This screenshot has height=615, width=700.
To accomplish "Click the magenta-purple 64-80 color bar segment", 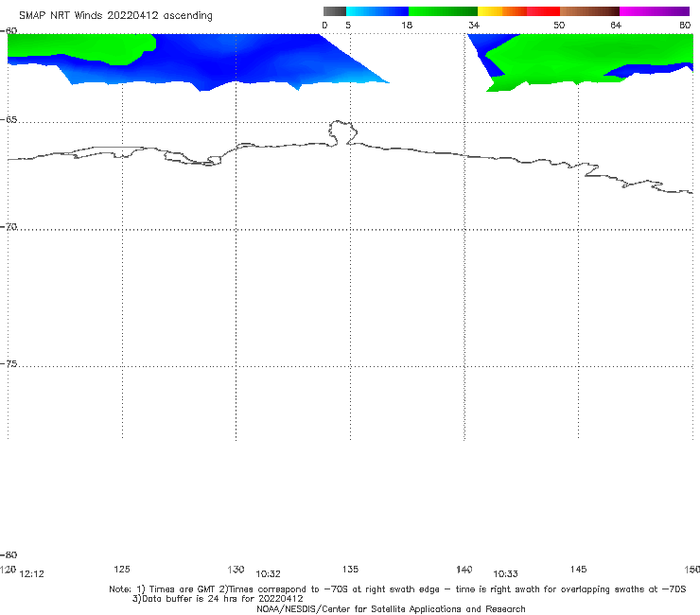I will pos(655,11).
